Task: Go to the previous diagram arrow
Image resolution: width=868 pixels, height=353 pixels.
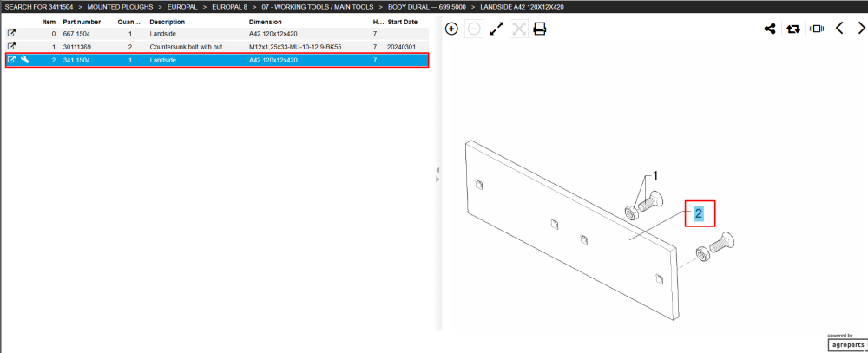Action: [x=839, y=29]
